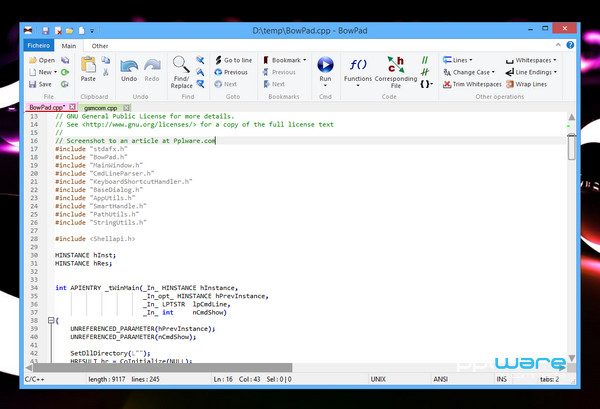Click Next in the Goto group
Screen dimensions: 600x409
click(225, 84)
